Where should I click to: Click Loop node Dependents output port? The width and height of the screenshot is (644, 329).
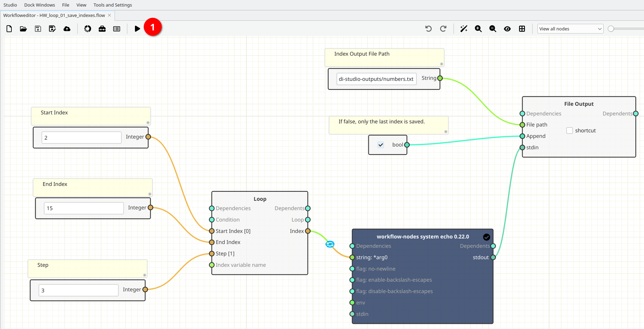[x=308, y=208]
